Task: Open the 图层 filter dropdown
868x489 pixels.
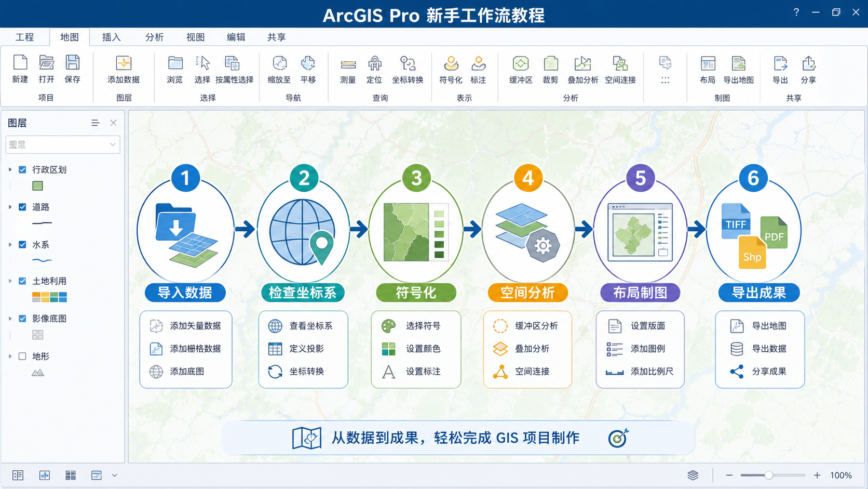Action: 63,144
